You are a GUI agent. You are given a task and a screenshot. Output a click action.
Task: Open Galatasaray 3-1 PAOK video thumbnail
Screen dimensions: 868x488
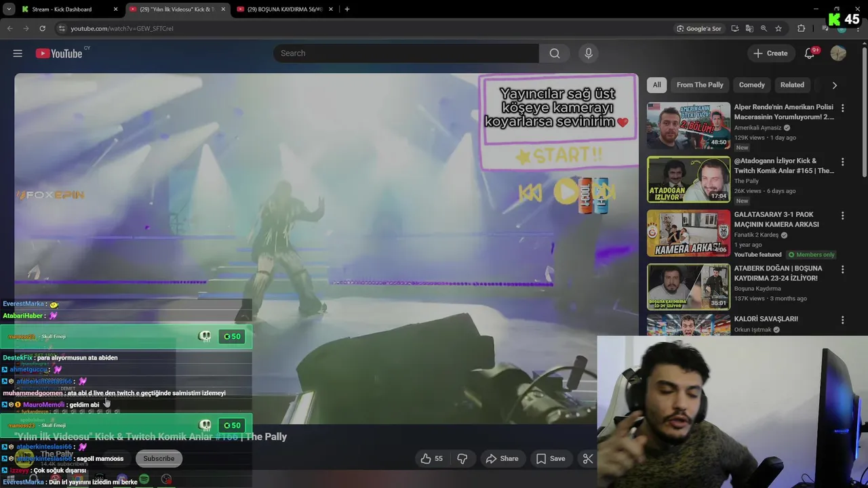click(x=688, y=233)
